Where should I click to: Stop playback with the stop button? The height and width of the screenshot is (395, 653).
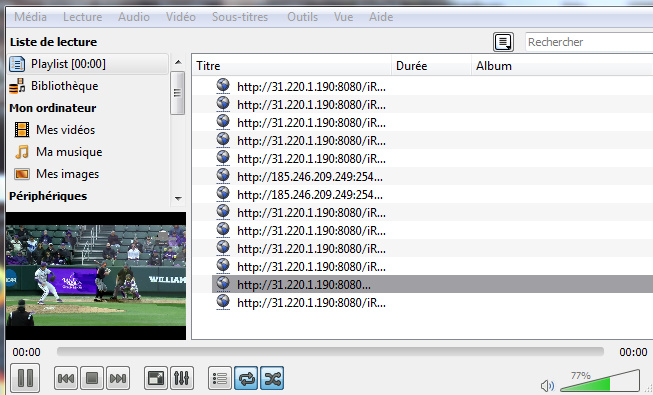92,378
